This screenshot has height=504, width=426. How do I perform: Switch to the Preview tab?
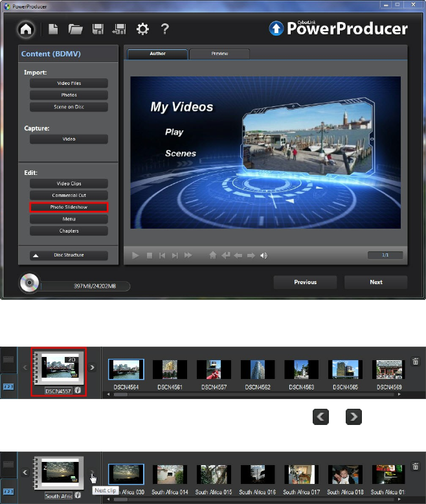(x=219, y=54)
